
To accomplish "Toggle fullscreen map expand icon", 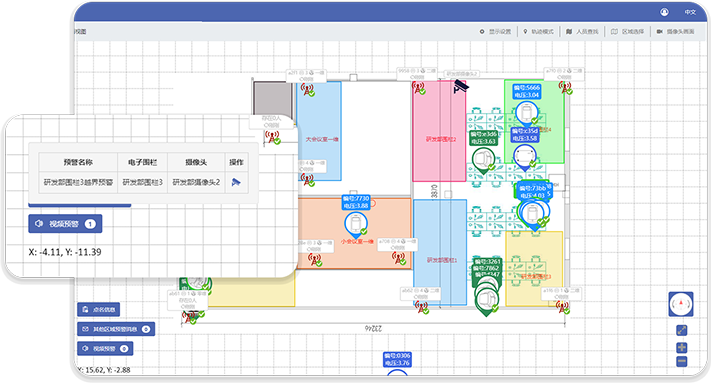I will tap(682, 330).
